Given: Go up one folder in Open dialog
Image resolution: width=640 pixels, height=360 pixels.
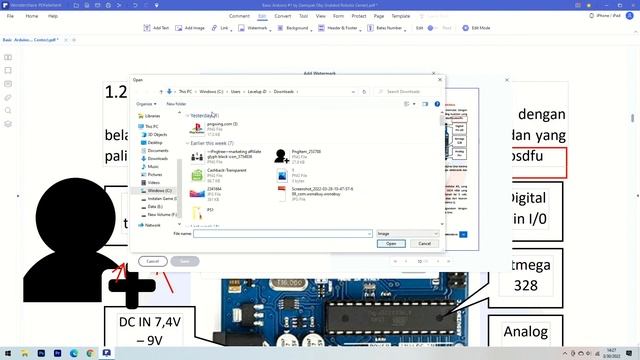Looking at the screenshot, I should pyautogui.click(x=161, y=92).
